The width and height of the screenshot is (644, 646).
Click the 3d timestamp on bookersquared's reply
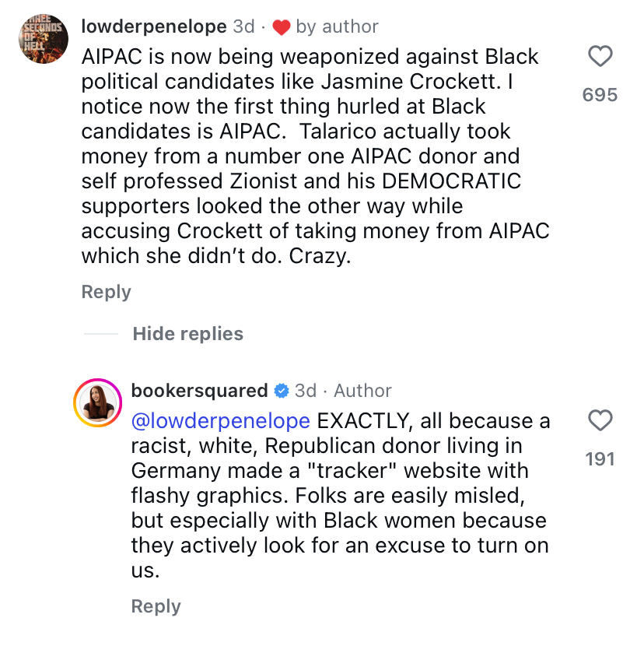tap(306, 391)
